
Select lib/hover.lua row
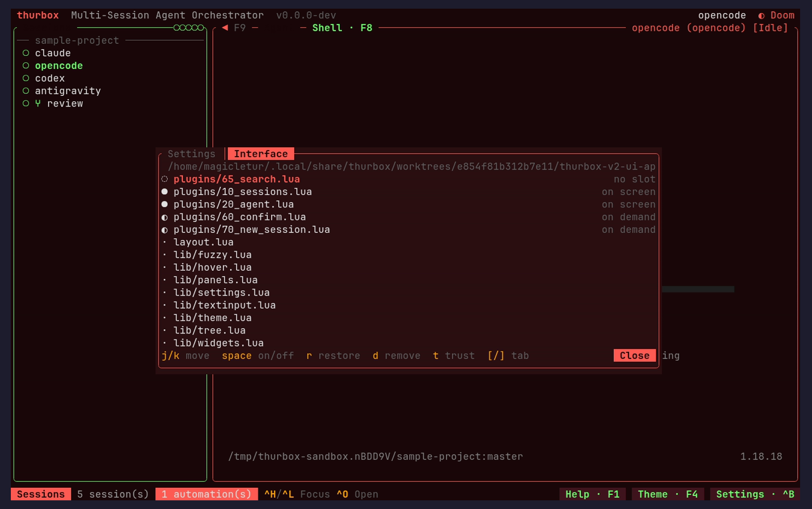click(x=409, y=267)
